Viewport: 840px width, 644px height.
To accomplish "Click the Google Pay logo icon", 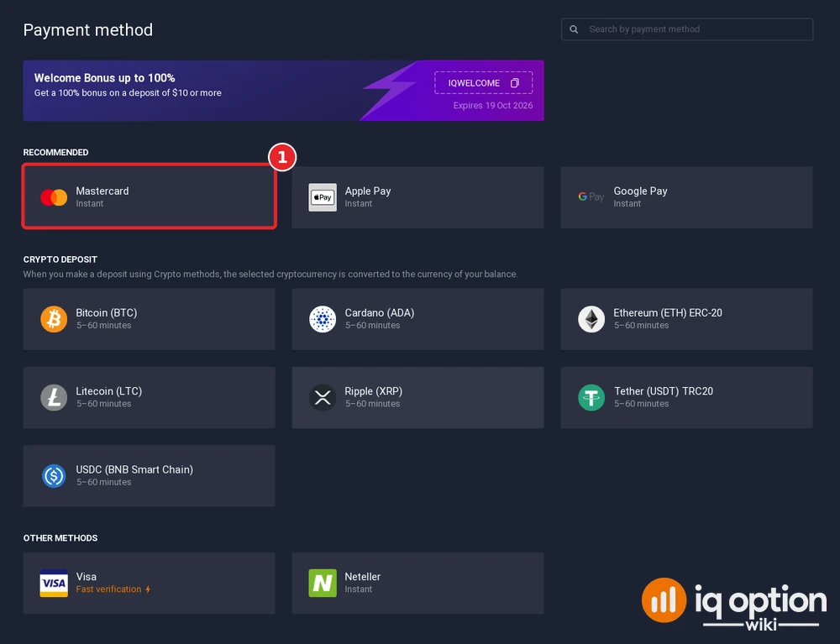I will pos(591,197).
